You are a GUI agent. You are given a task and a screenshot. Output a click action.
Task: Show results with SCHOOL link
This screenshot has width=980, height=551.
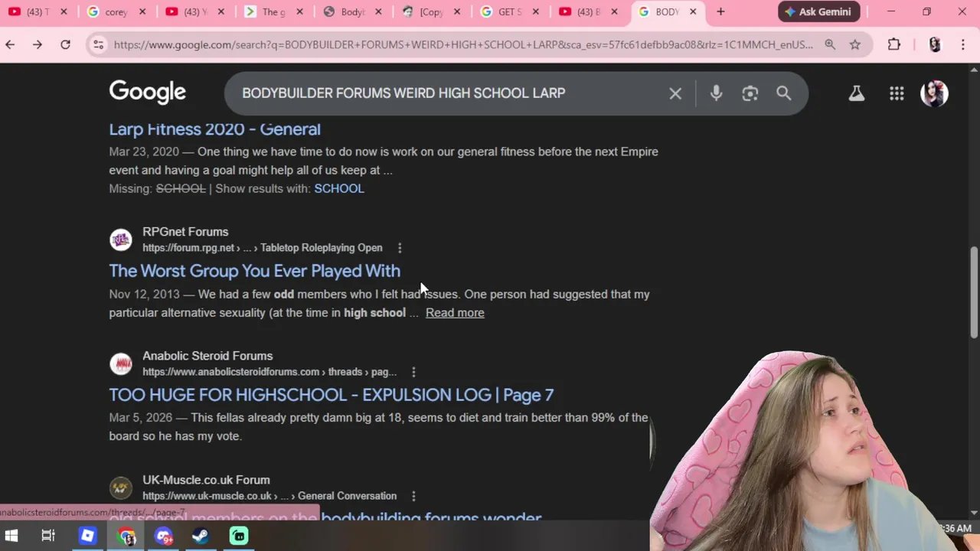point(339,188)
